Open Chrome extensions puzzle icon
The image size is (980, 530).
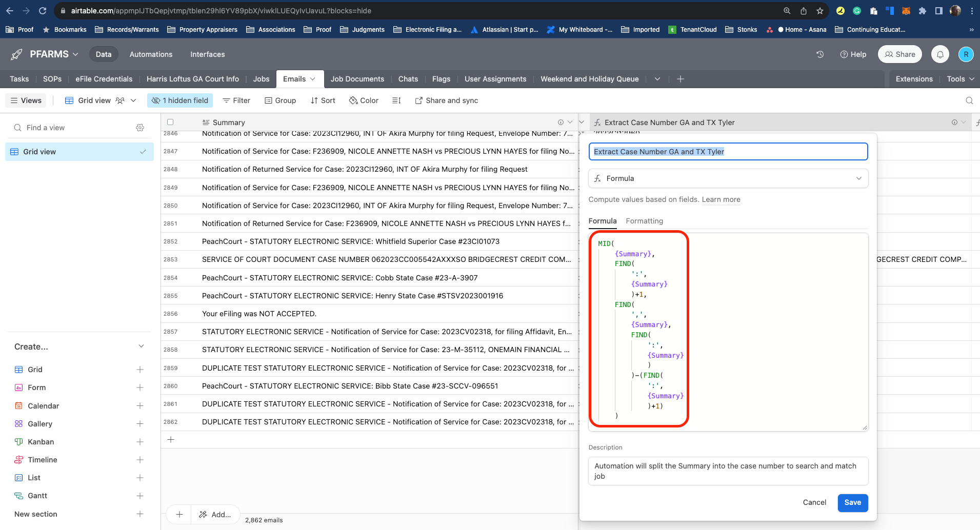coord(923,11)
